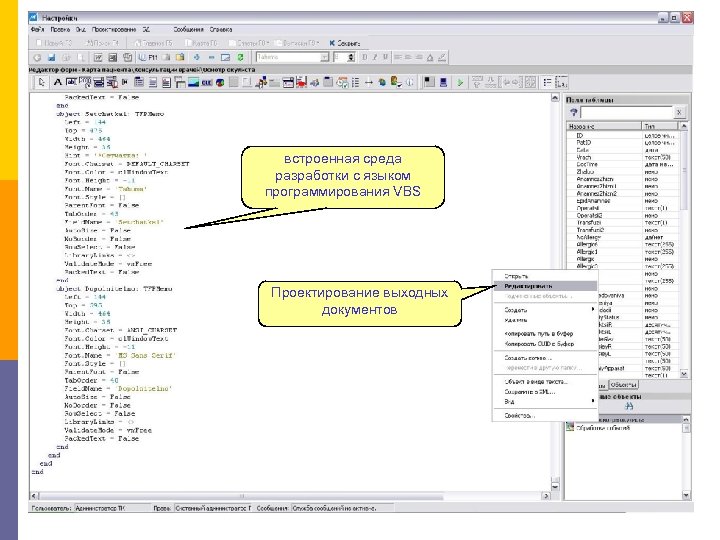Click the blue monitor icon in component toolbar
Image resolution: width=720 pixels, height=540 pixels.
443,82
